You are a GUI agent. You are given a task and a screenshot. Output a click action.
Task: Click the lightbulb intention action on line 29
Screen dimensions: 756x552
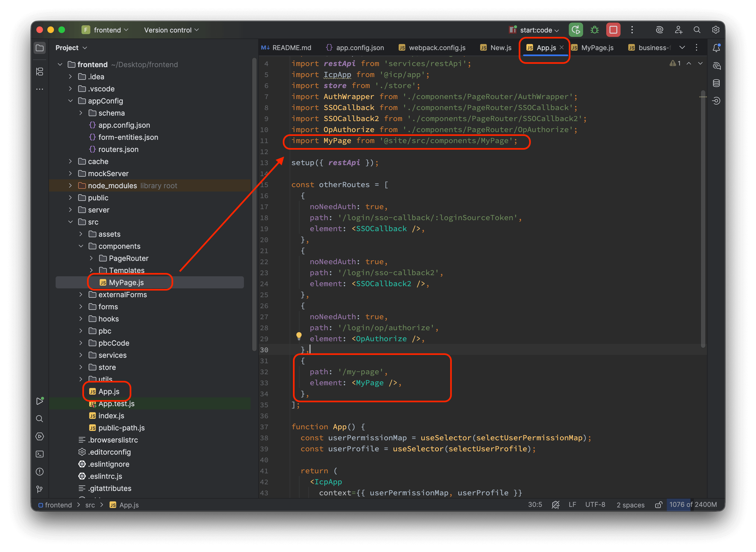point(299,336)
